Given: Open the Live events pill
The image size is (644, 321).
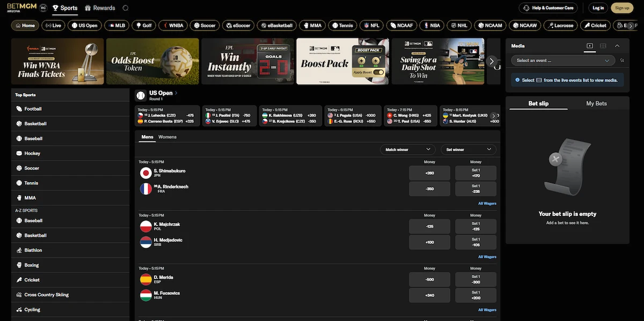Looking at the screenshot, I should coord(53,25).
